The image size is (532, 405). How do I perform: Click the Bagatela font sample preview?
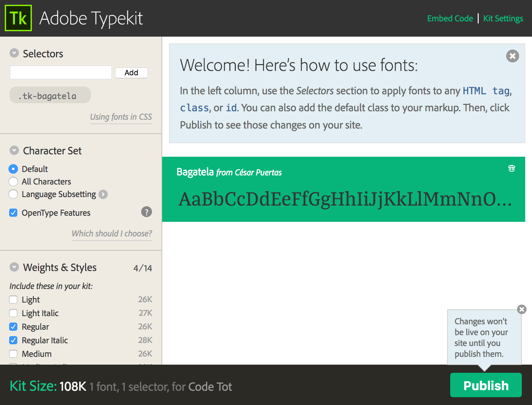coord(345,199)
